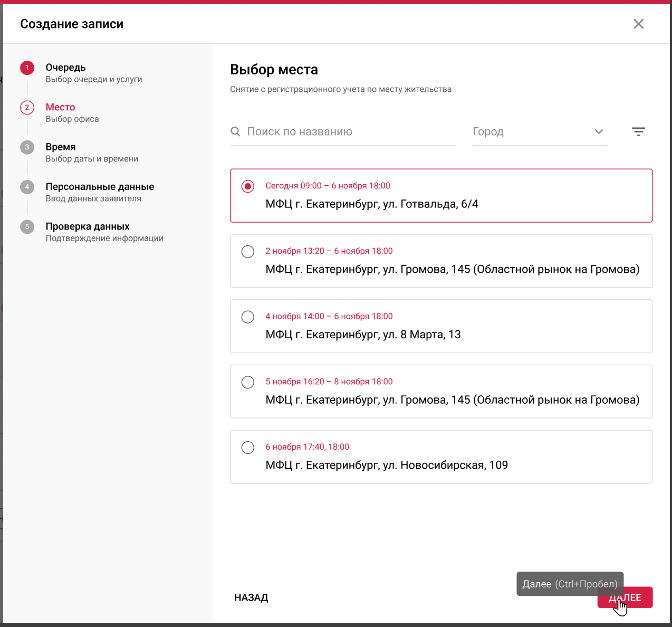Click Выбор офиса subtitle
The width and height of the screenshot is (672, 627).
tap(72, 119)
